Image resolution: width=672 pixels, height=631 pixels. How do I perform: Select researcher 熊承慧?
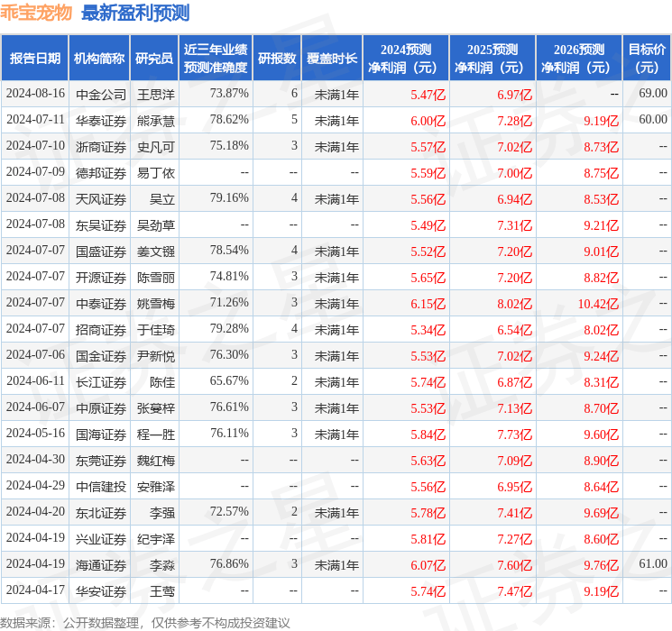(x=156, y=121)
